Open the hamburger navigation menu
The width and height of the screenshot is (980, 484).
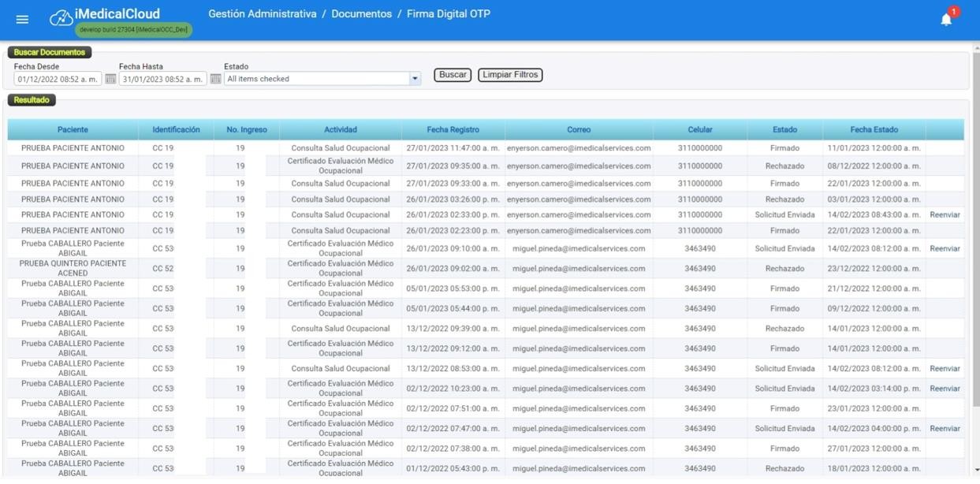point(22,19)
